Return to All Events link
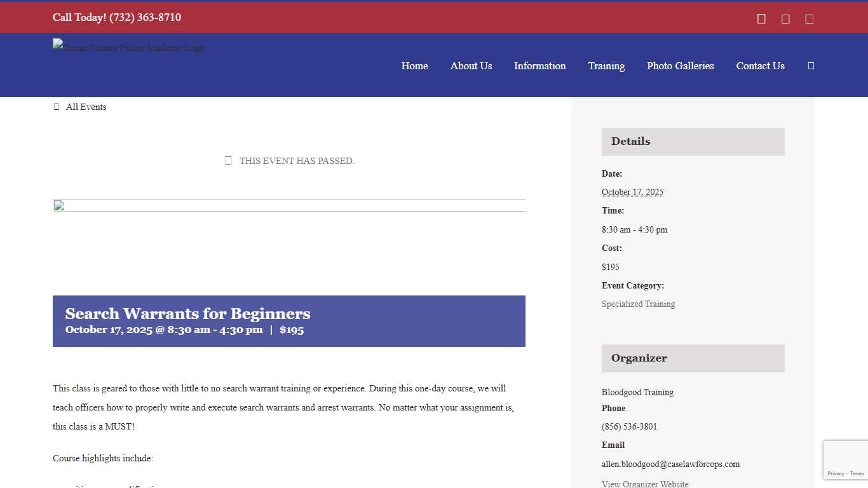The image size is (868, 488). tap(86, 107)
